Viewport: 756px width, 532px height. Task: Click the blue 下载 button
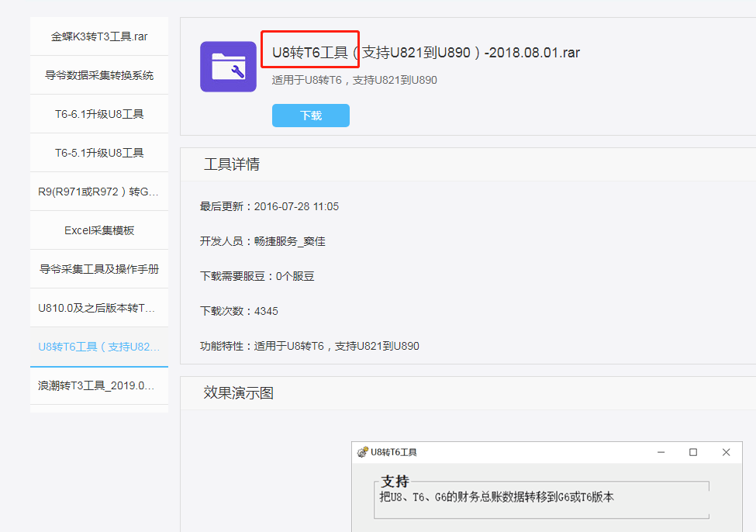(x=310, y=116)
